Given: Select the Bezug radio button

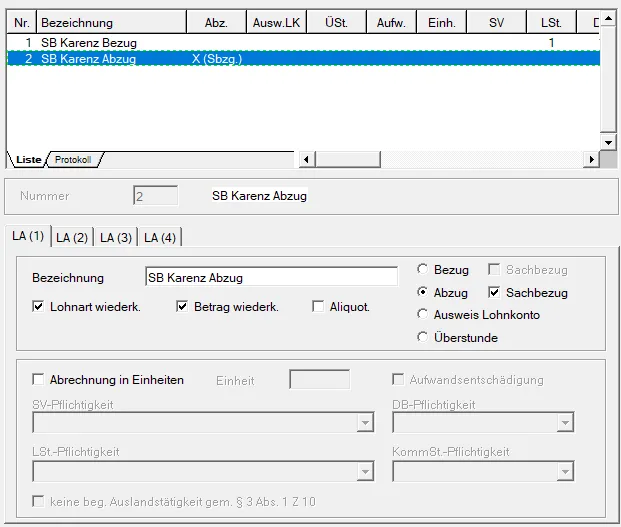Looking at the screenshot, I should 423,269.
